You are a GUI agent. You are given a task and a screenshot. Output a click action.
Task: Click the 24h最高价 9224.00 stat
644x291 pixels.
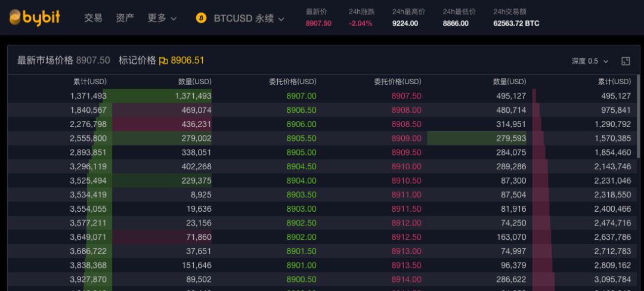pos(405,23)
